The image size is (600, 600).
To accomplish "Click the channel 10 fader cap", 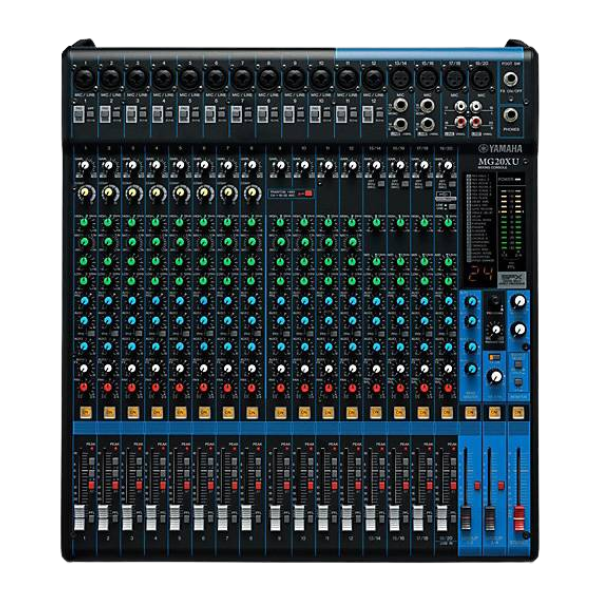I will point(299,518).
